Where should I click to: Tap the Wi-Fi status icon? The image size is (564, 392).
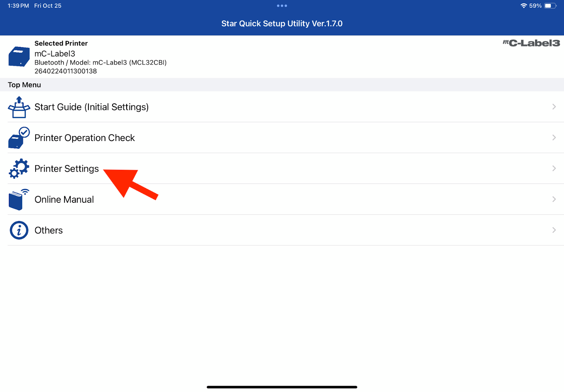524,6
